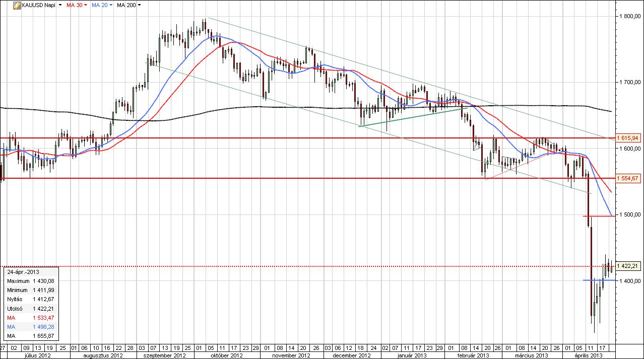Viewport: 644px width, 359px height.
Task: Select the 1 615,94 price tag
Action: click(x=627, y=137)
